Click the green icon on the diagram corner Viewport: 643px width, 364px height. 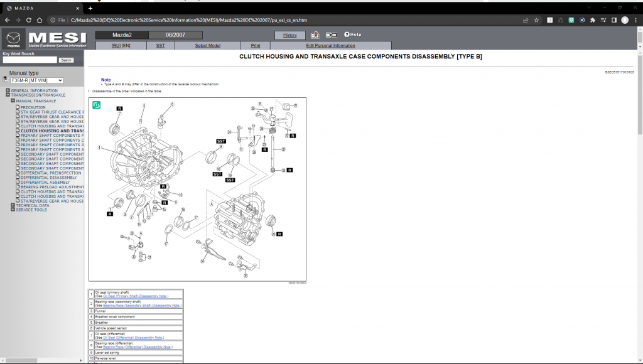click(x=97, y=105)
